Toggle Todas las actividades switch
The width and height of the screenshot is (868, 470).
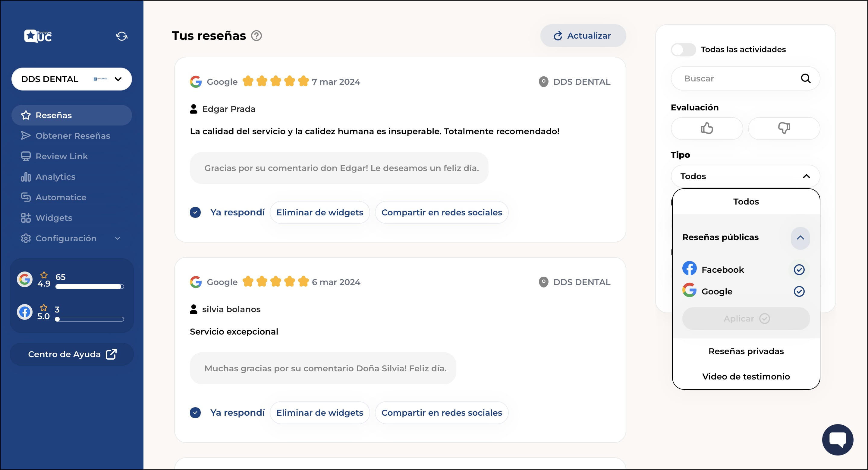click(x=683, y=49)
